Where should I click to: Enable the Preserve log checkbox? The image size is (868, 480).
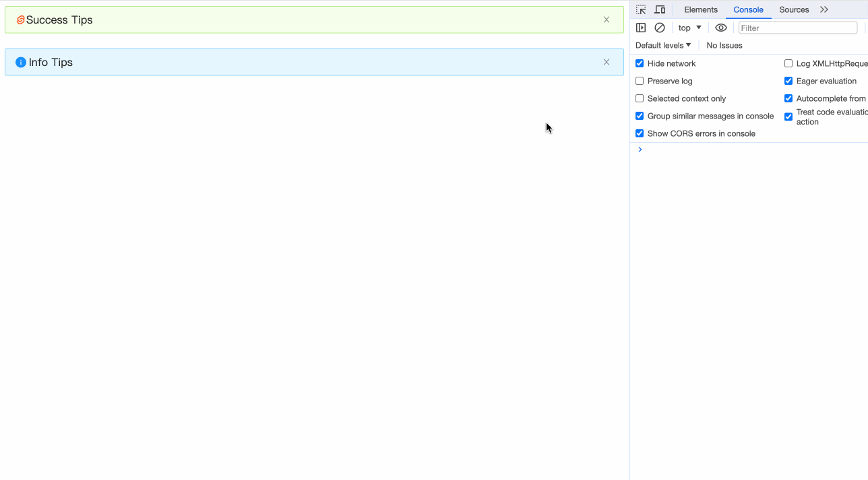coord(640,81)
